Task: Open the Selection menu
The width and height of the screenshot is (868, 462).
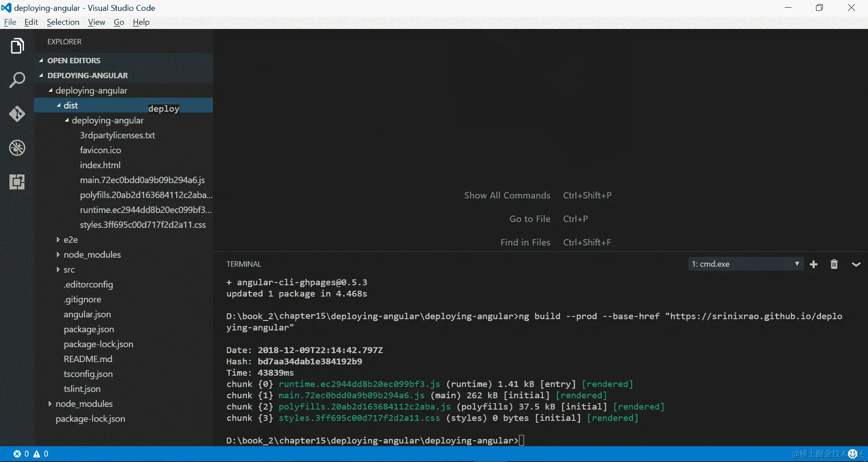Action: [63, 22]
